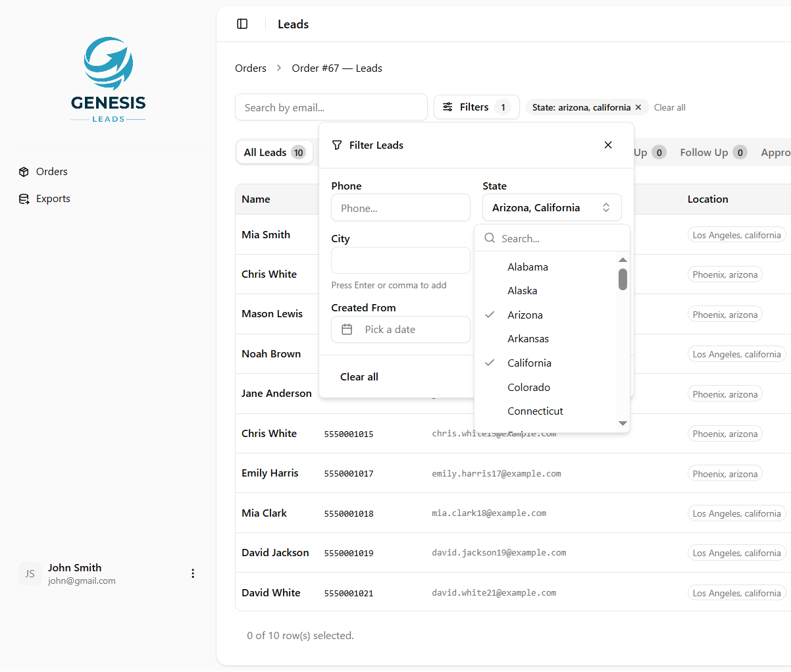Click email david.jackson19@example.com
Screen dimensions: 791x672
pos(499,553)
